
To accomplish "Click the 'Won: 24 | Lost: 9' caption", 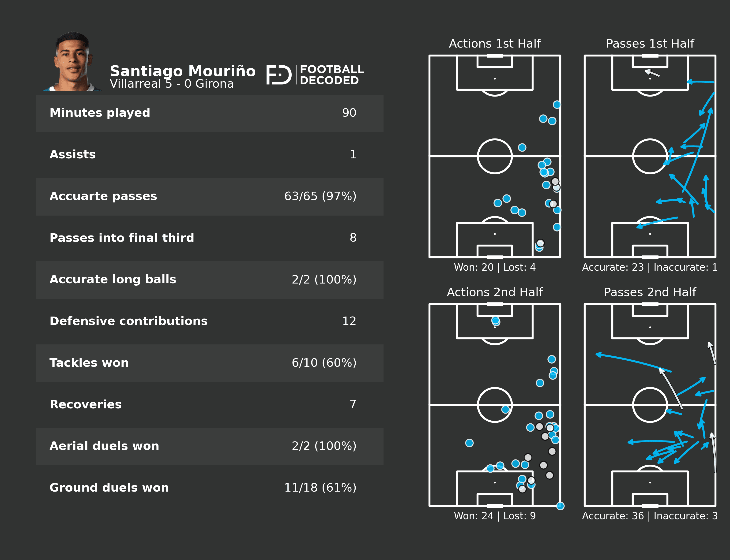I will [x=495, y=516].
